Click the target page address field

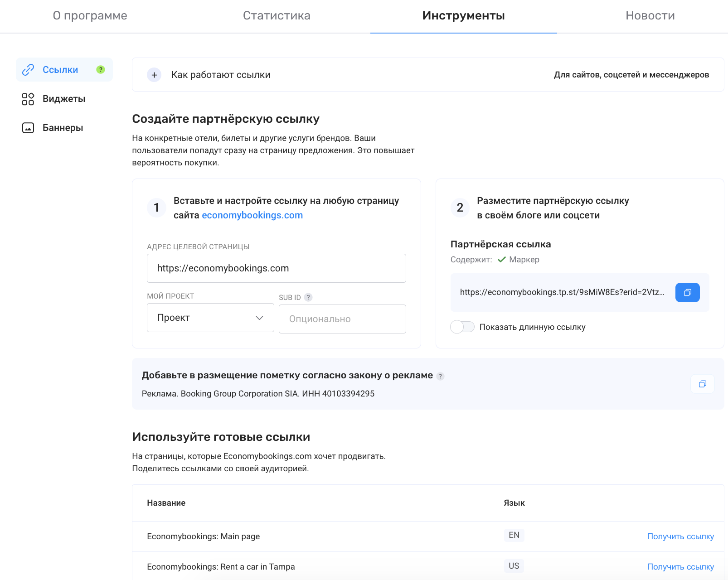click(276, 268)
